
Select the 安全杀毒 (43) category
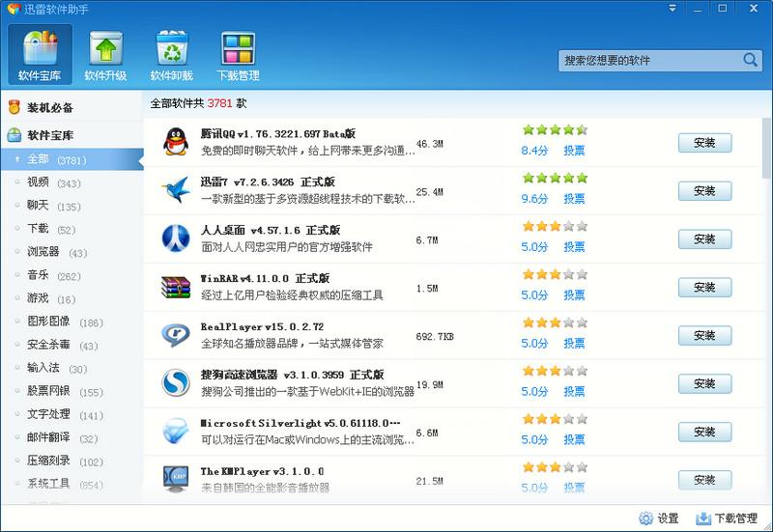pyautogui.click(x=72, y=345)
